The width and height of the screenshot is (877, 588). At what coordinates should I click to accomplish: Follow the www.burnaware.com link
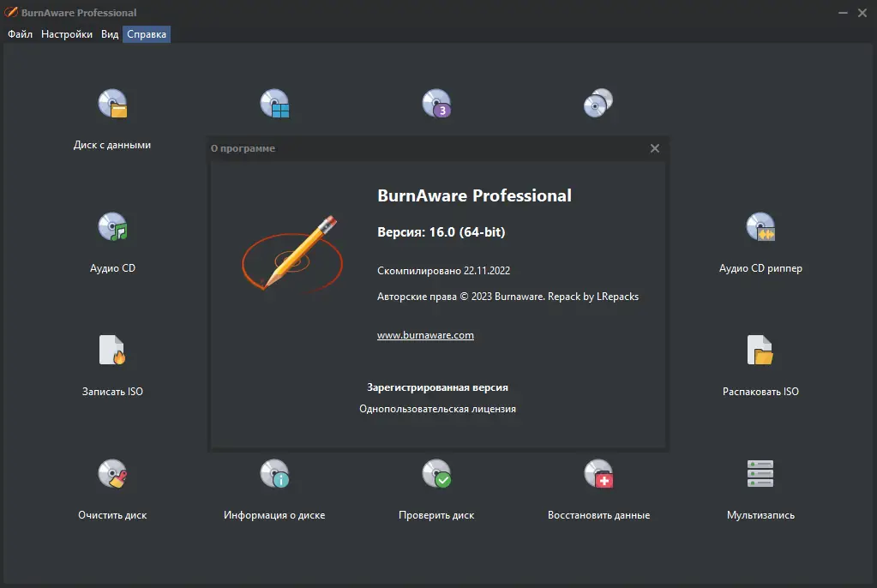click(x=425, y=335)
